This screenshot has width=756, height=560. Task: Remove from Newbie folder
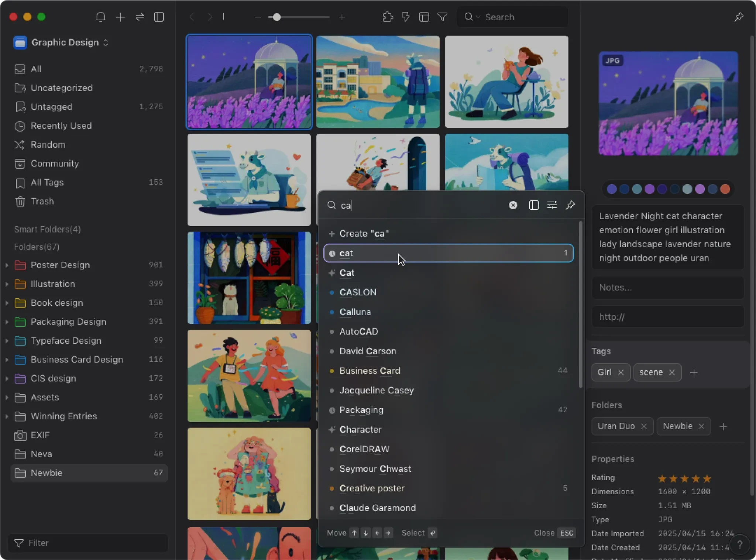coord(701,426)
